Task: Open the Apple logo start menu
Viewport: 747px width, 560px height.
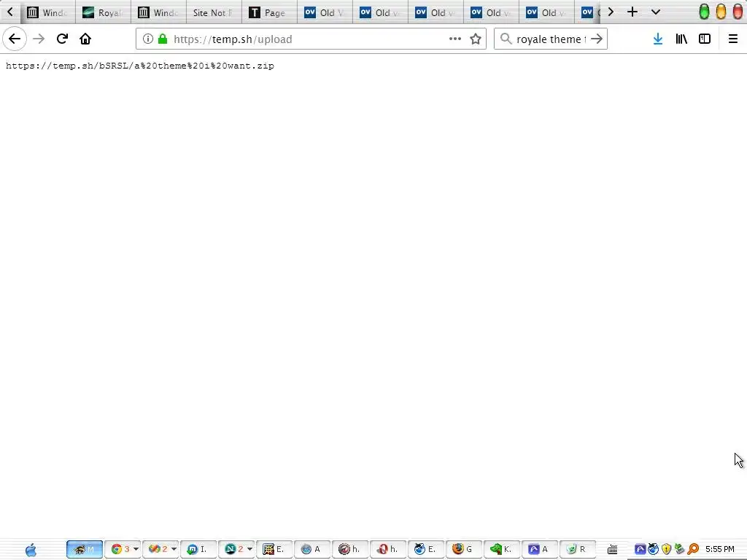Action: coord(31,550)
